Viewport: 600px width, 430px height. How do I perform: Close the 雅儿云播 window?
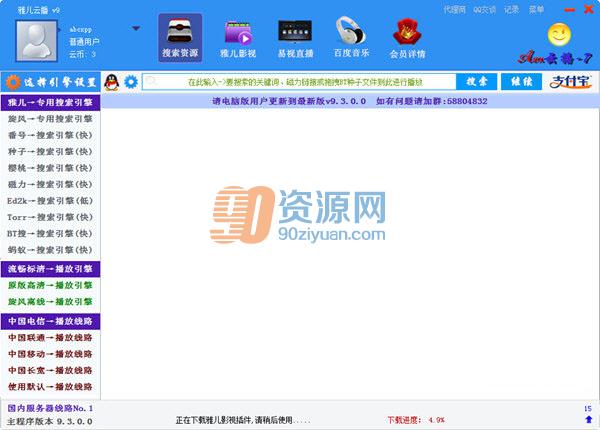[x=589, y=9]
